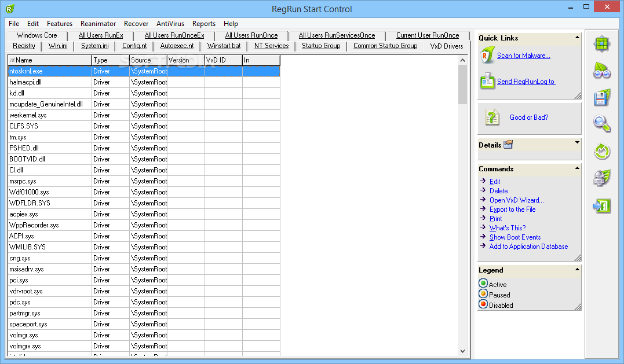This screenshot has height=364, width=624.
Task: Click the arrow icon beside Delete command
Action: [x=483, y=190]
